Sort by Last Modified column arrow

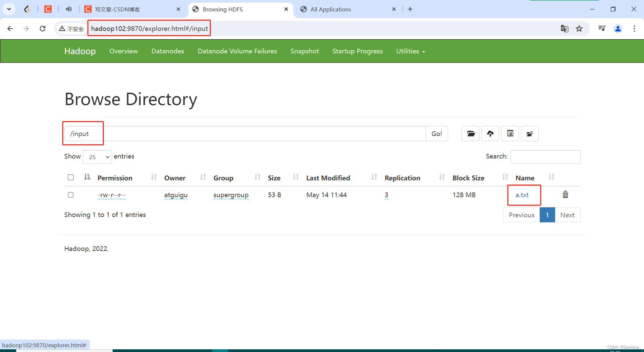(374, 177)
